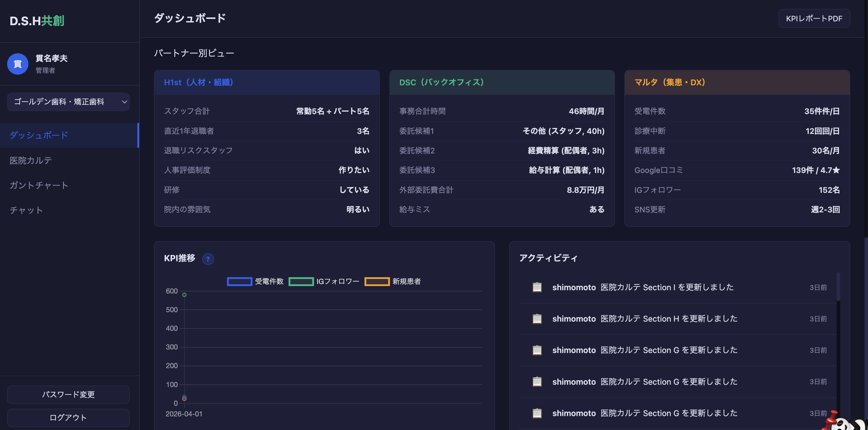Click the 新規患者 value 30名/月
This screenshot has width=868, height=430.
pyautogui.click(x=826, y=150)
